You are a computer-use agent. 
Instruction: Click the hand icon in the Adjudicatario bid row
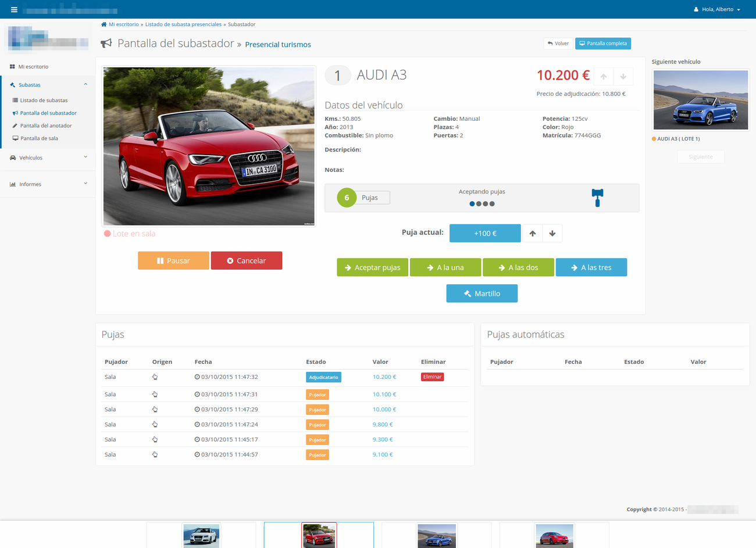pos(155,377)
